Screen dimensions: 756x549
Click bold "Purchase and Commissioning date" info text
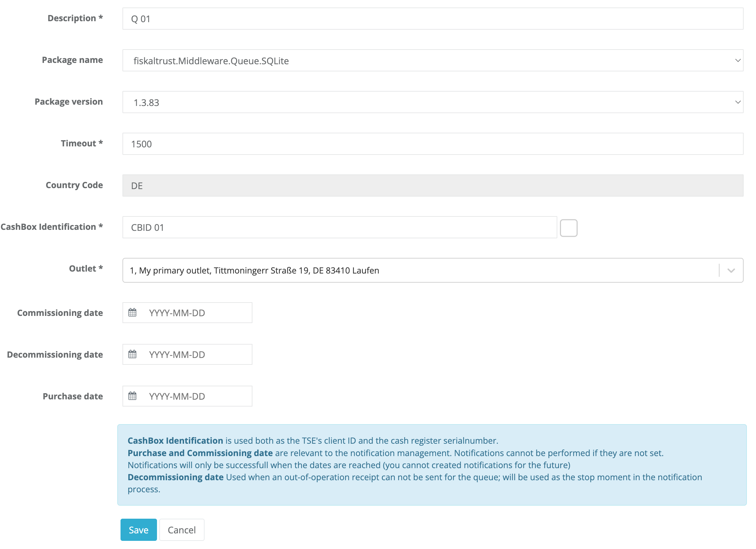200,453
